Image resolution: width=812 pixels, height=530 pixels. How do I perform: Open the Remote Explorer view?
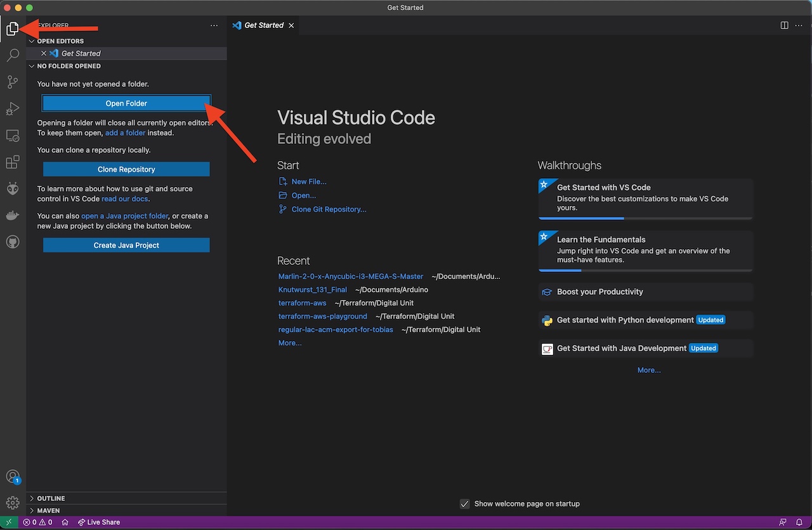pos(13,136)
